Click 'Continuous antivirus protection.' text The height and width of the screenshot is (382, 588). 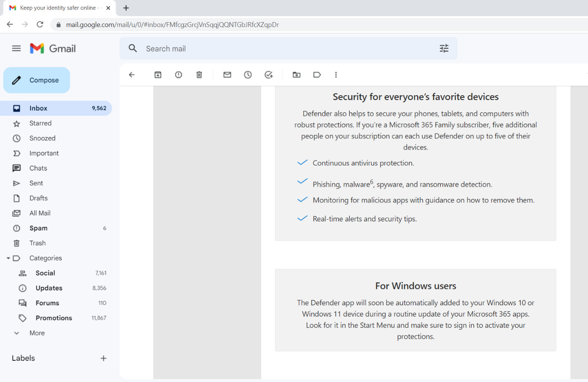point(363,163)
